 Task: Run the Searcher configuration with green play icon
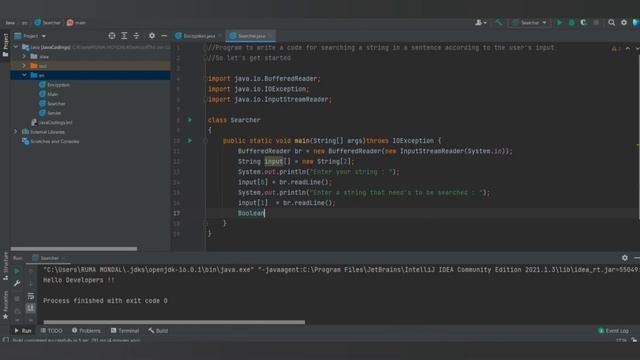[x=559, y=22]
